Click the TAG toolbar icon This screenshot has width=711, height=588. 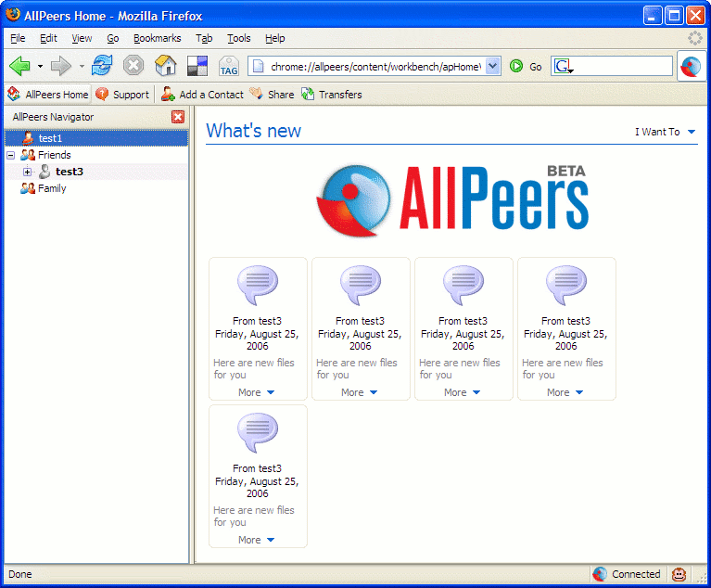click(229, 66)
